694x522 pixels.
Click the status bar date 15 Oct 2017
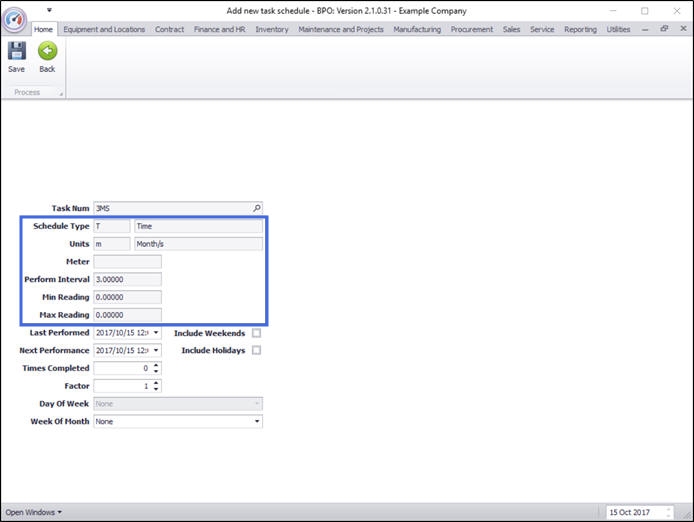pyautogui.click(x=629, y=512)
